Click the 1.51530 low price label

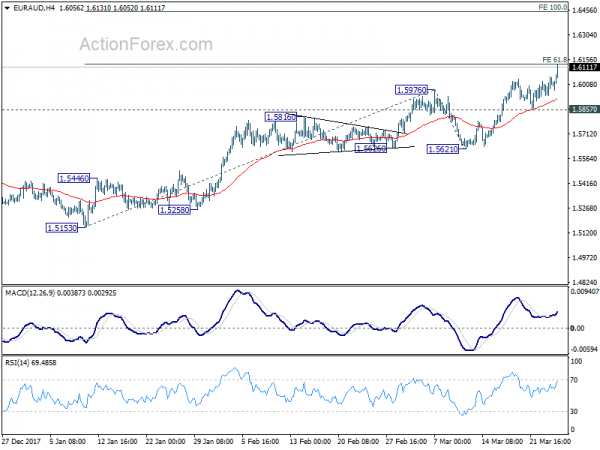[x=62, y=228]
